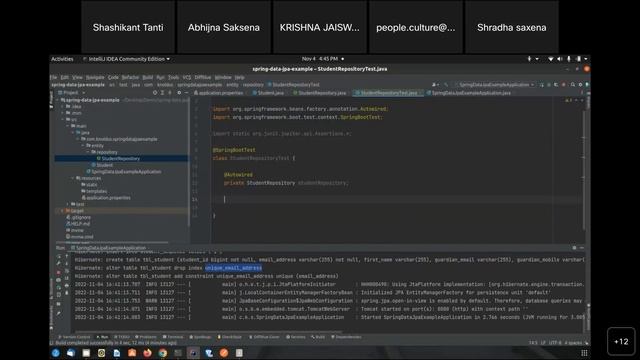640x360 pixels.
Task: Open the Build tool window
Action: pyautogui.click(x=318, y=337)
